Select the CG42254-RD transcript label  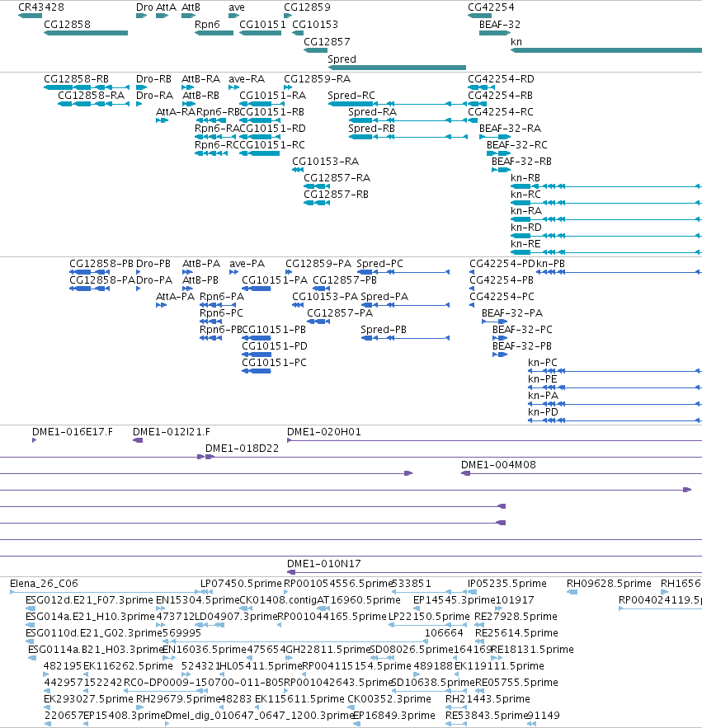(501, 79)
